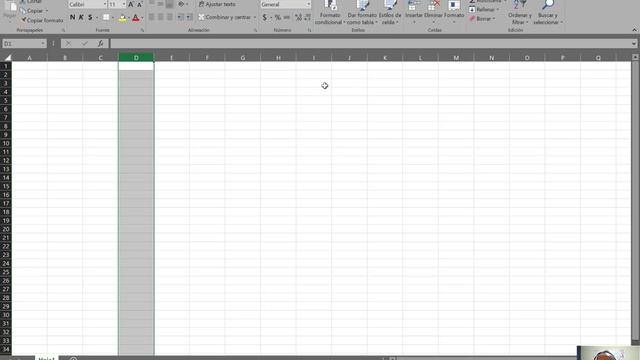Increase indent
The width and height of the screenshot is (640, 360).
(189, 17)
